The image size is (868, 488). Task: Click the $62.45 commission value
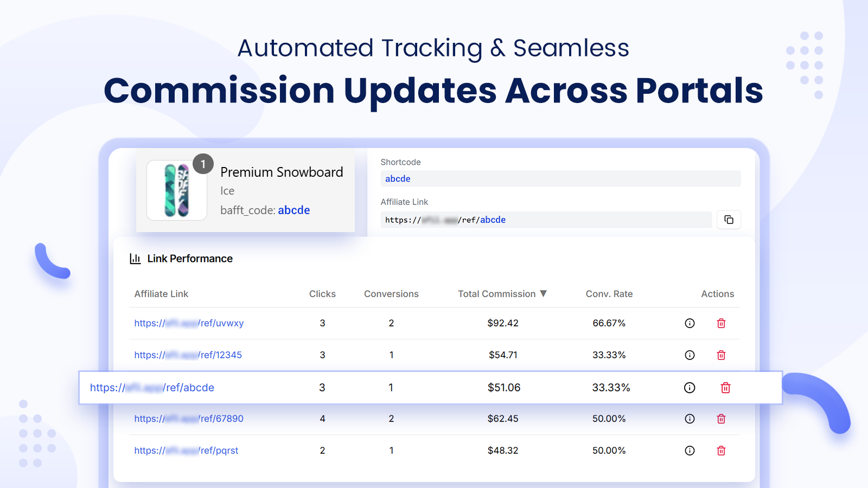point(503,419)
